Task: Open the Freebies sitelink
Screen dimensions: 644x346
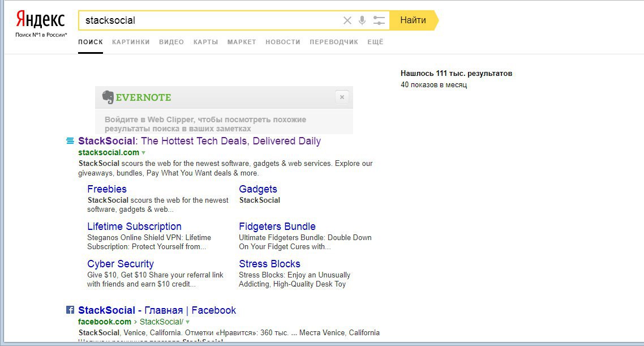Action: coord(107,189)
